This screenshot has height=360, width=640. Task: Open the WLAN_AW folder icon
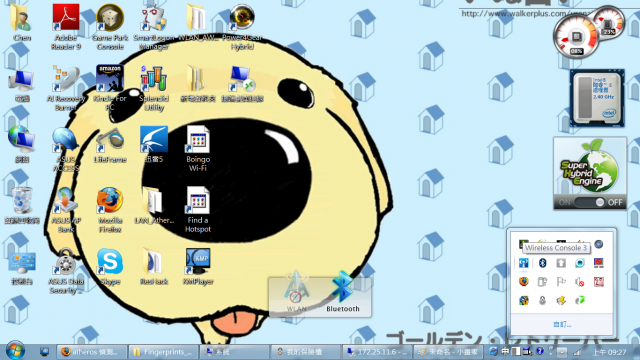pyautogui.click(x=198, y=22)
